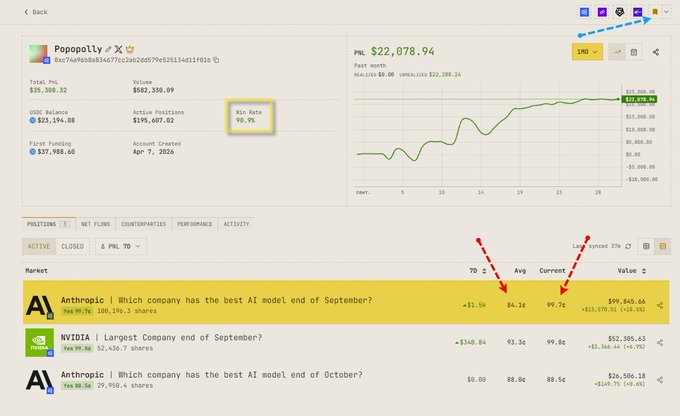The height and width of the screenshot is (416, 680).
Task: Click the Yes 99.7¢ badge
Action: click(x=77, y=311)
